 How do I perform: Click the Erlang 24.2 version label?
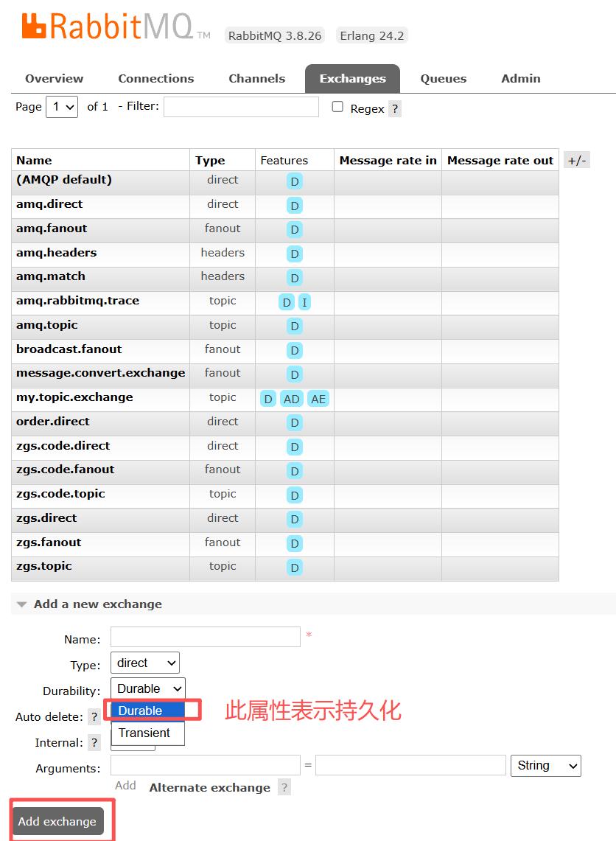tap(371, 36)
